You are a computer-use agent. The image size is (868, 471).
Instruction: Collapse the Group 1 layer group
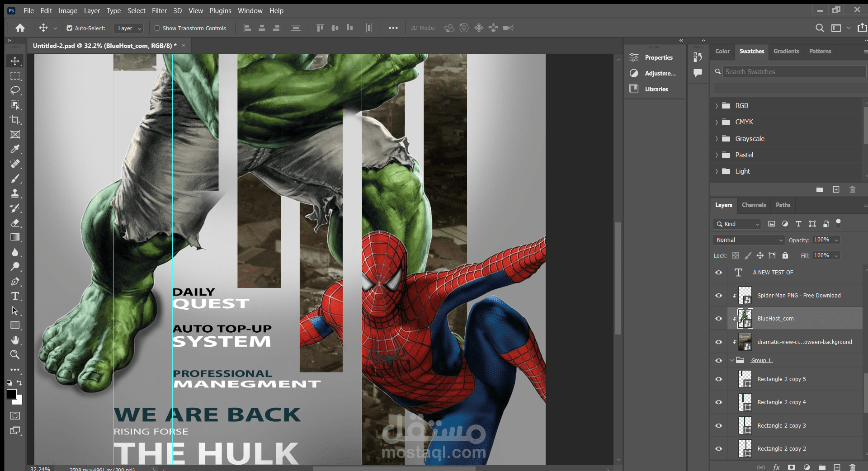point(732,361)
